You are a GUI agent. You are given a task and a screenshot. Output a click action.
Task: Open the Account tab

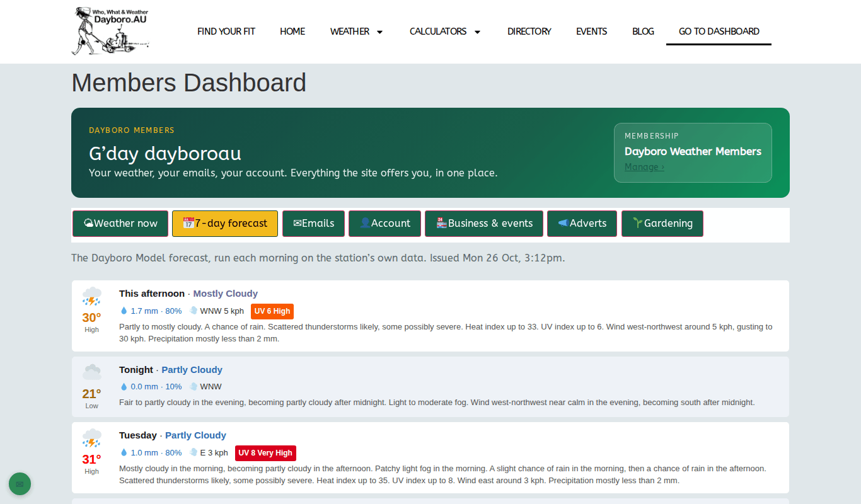coord(384,224)
